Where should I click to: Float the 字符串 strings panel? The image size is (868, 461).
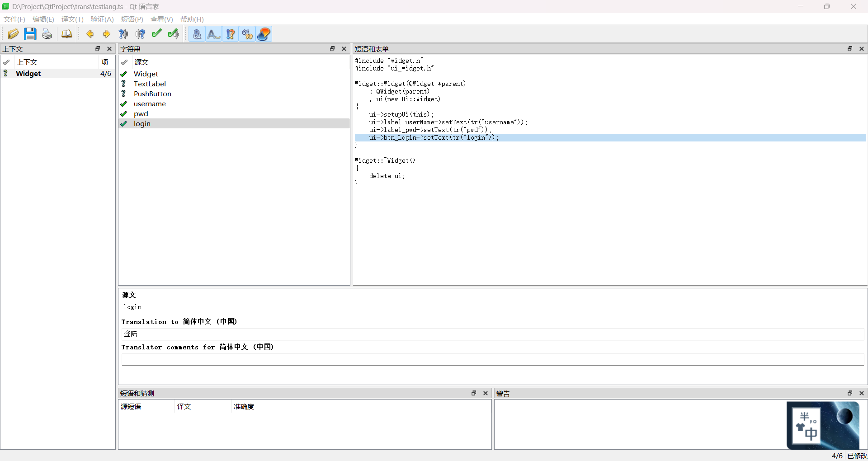332,49
